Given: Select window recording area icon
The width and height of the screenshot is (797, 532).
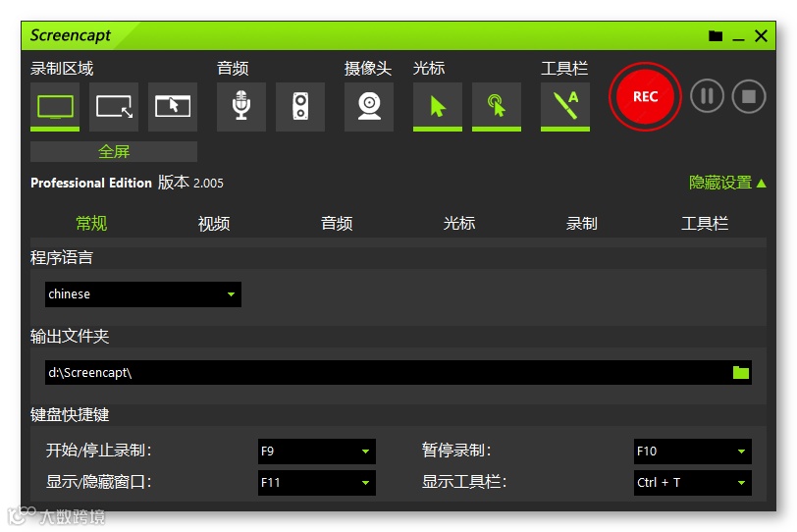Looking at the screenshot, I should coord(173,107).
